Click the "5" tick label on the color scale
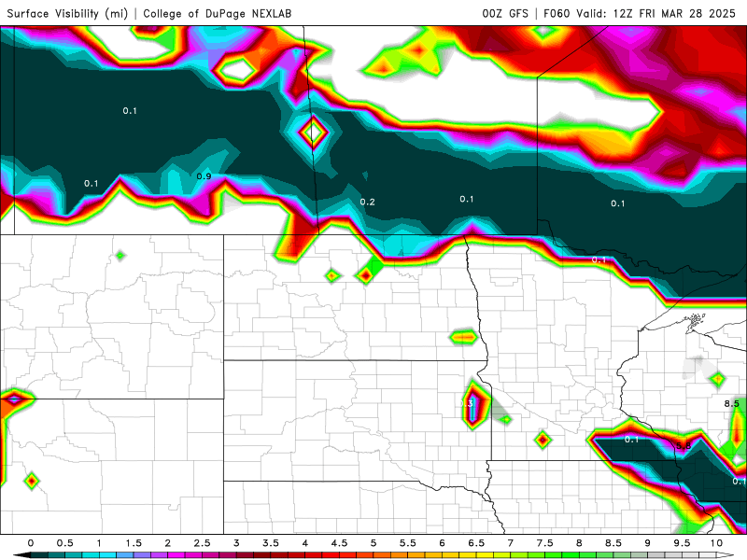This screenshot has height=560, width=747. coord(373,543)
